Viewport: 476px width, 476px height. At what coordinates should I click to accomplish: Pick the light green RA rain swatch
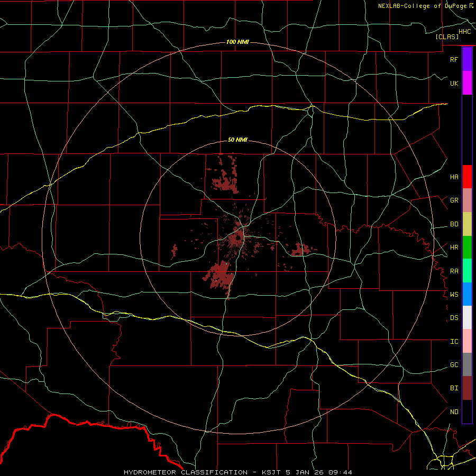click(x=467, y=271)
